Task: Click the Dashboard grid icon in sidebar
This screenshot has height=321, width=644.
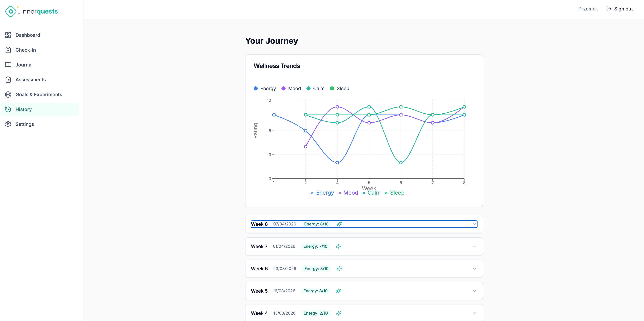Action: coord(8,35)
